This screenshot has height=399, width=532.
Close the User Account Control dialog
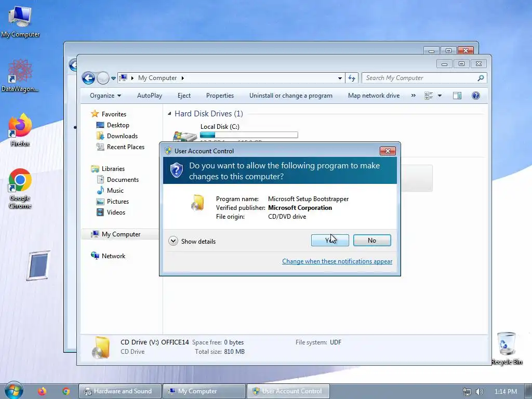[x=388, y=151]
